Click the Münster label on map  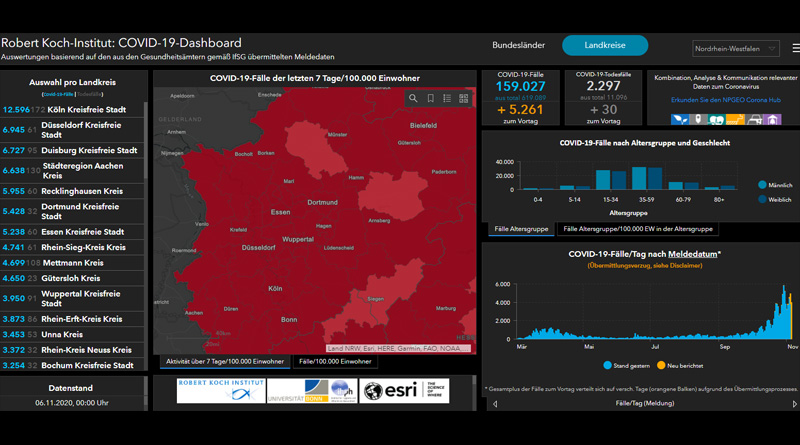(x=337, y=135)
